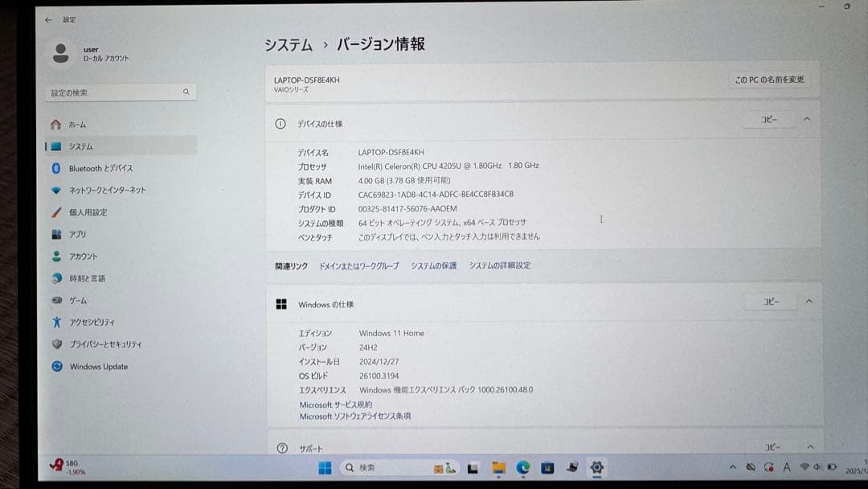Open アプリ settings
Screen dimensions: 868x489
[x=121, y=234]
